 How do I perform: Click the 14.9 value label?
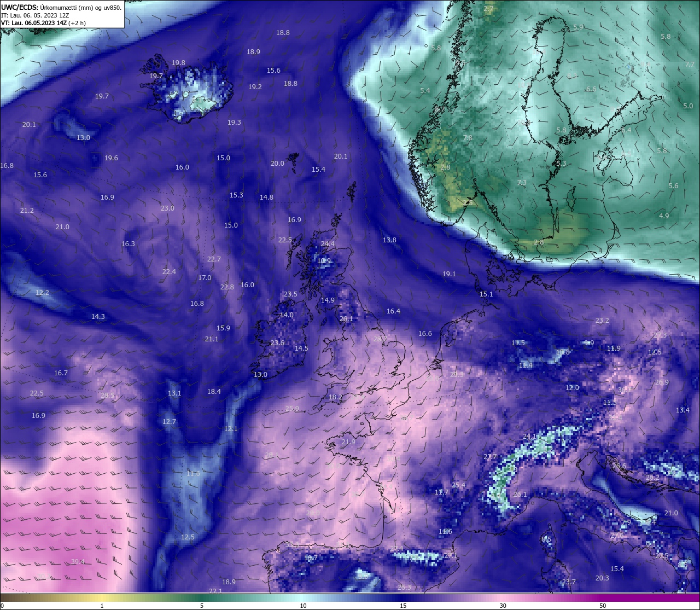tap(328, 300)
